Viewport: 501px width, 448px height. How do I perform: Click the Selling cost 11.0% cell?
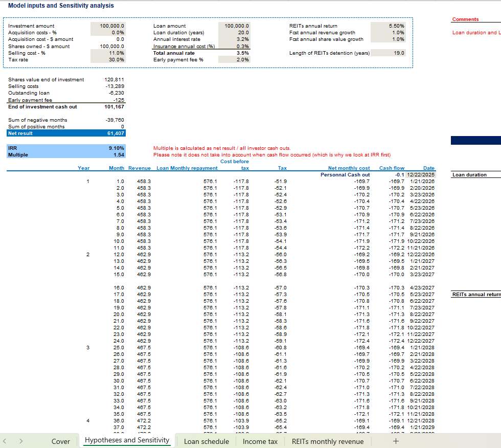(108, 53)
